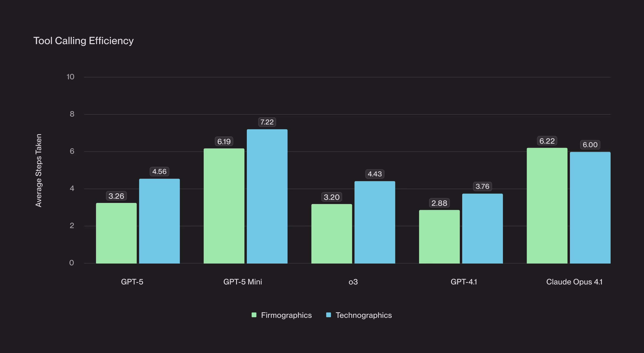Click the 10 y-axis tick label
The height and width of the screenshot is (353, 644).
(71, 77)
